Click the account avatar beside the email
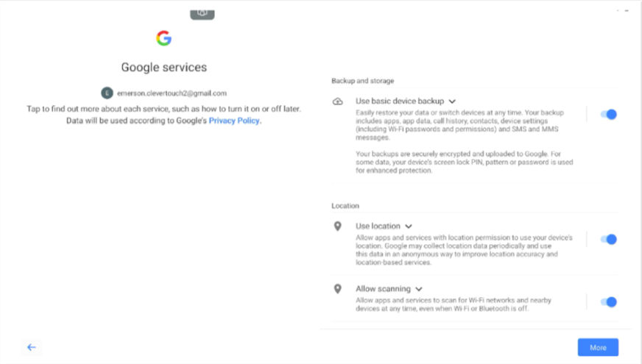This screenshot has width=642, height=364. (106, 93)
